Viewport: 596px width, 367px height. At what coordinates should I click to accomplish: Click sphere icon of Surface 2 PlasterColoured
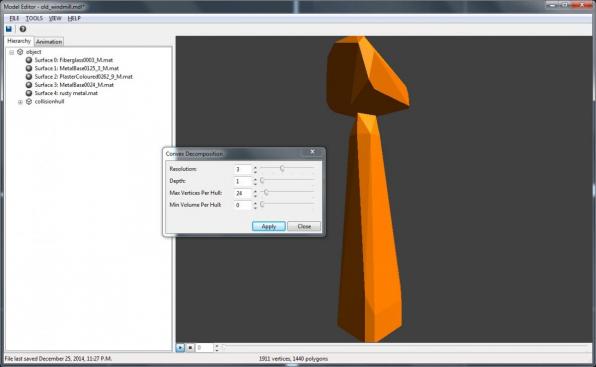(x=29, y=77)
